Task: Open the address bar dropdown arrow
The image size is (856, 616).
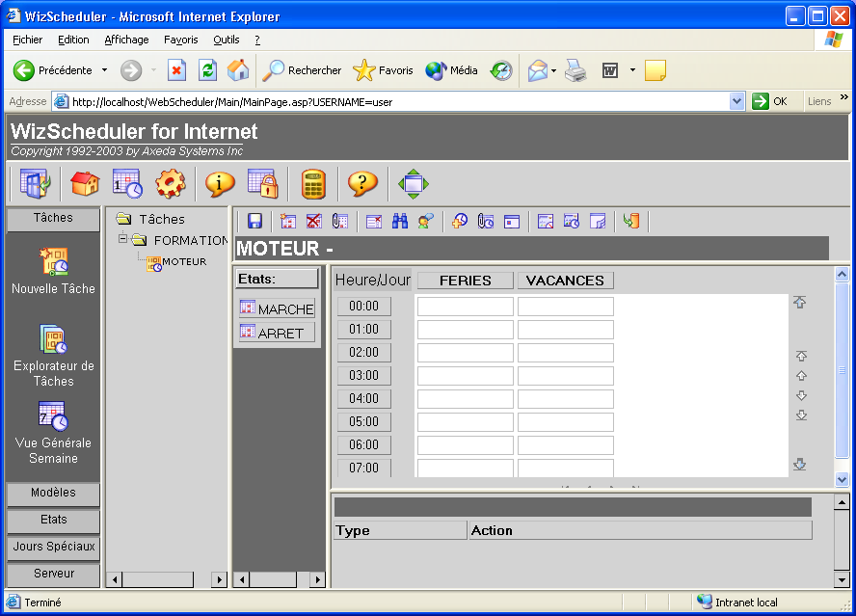Action: (737, 101)
